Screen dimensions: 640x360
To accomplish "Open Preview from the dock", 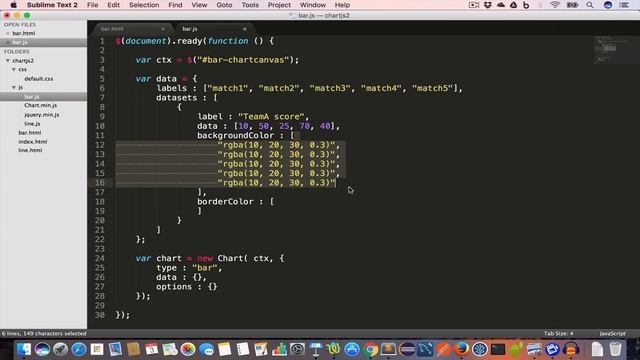I will click(115, 349).
